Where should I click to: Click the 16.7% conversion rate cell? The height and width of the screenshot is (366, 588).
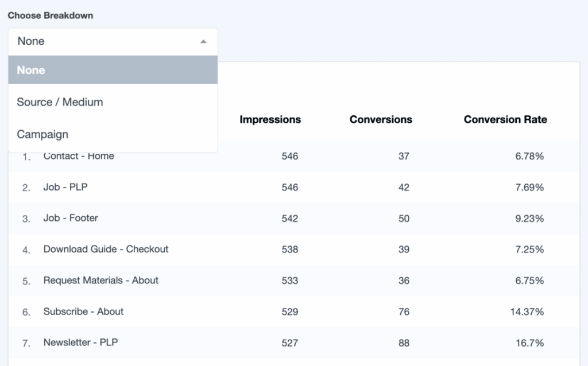(529, 343)
